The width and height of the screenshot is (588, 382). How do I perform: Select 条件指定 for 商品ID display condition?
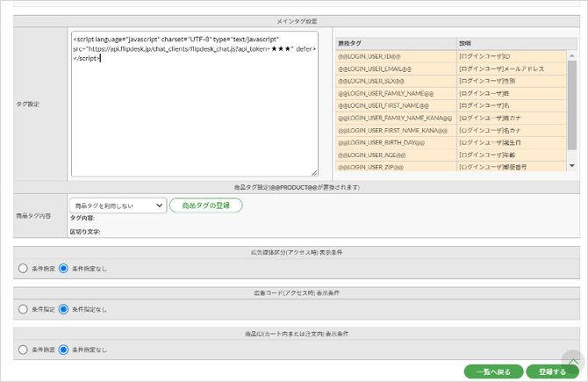(23, 350)
